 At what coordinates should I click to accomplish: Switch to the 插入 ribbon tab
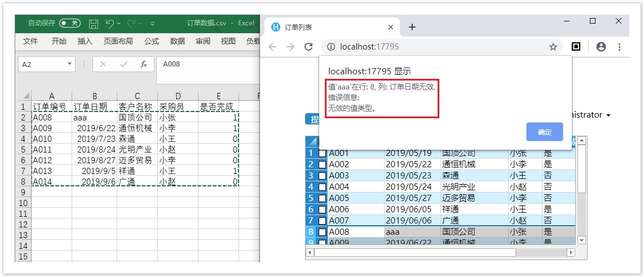[x=85, y=41]
